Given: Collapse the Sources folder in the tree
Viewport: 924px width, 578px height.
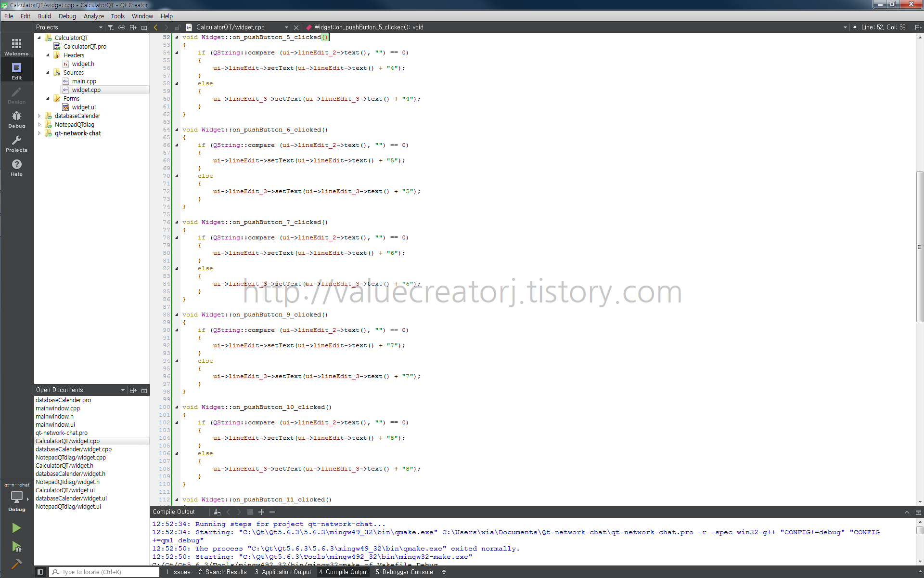Looking at the screenshot, I should pos(48,73).
